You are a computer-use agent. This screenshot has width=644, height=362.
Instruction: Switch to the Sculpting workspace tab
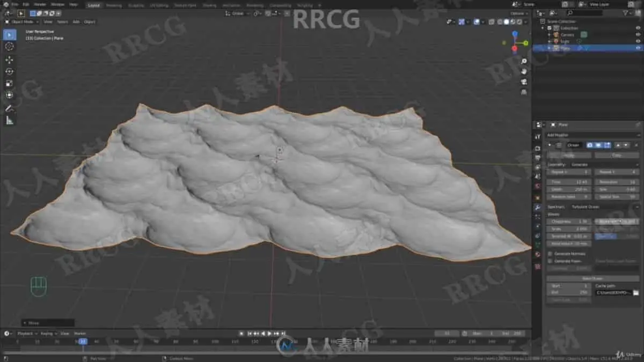(x=135, y=5)
